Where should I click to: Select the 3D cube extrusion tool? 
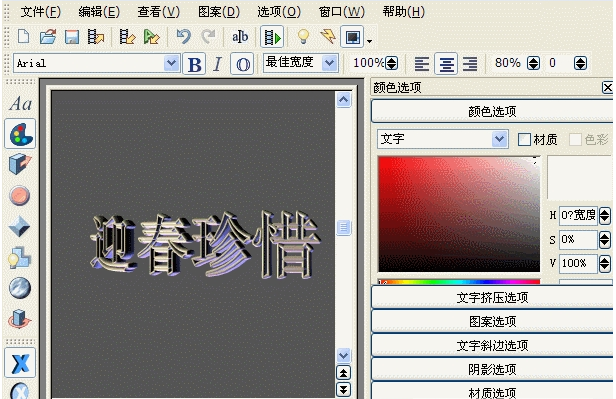[20, 164]
